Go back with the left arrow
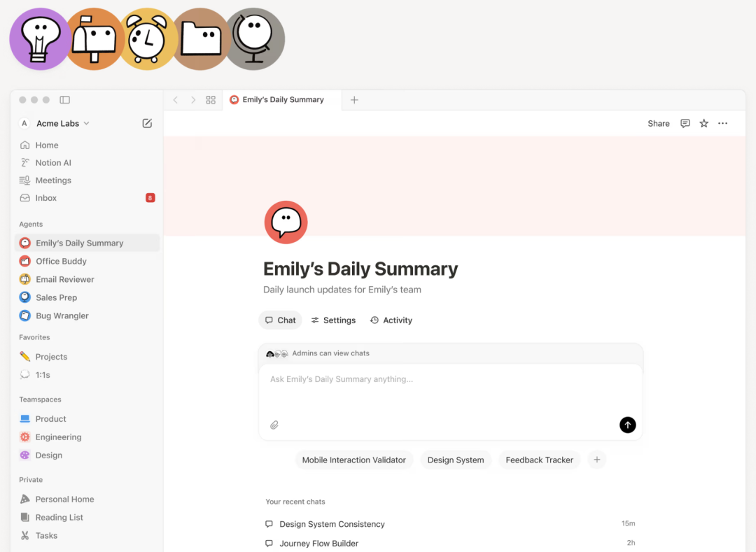Screen dimensions: 756x552 click(x=176, y=100)
